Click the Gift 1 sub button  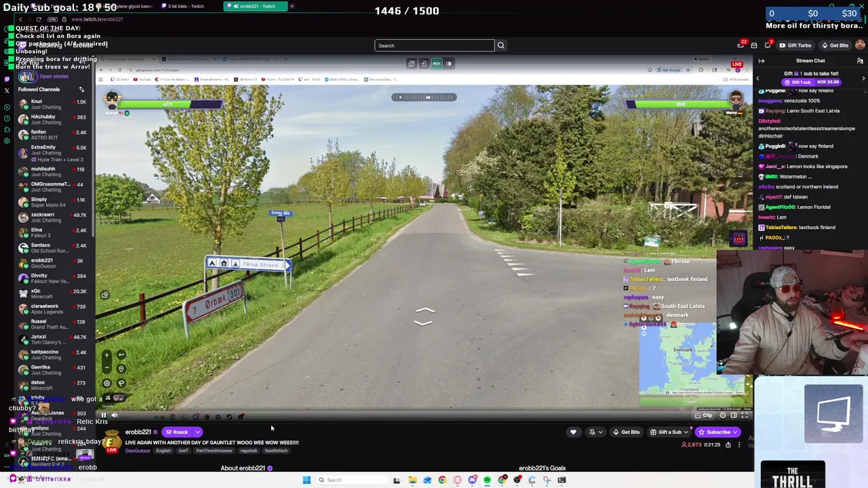812,82
